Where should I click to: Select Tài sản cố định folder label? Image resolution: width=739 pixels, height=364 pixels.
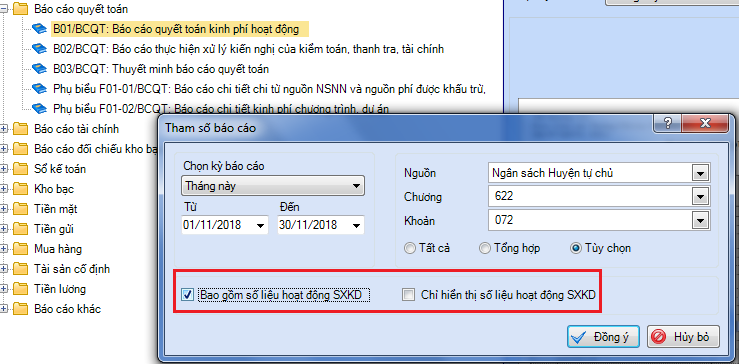(x=72, y=269)
